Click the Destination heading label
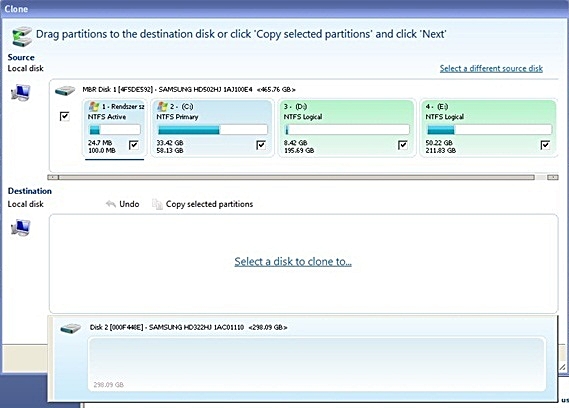Screen dimensions: 569x408 coord(30,191)
